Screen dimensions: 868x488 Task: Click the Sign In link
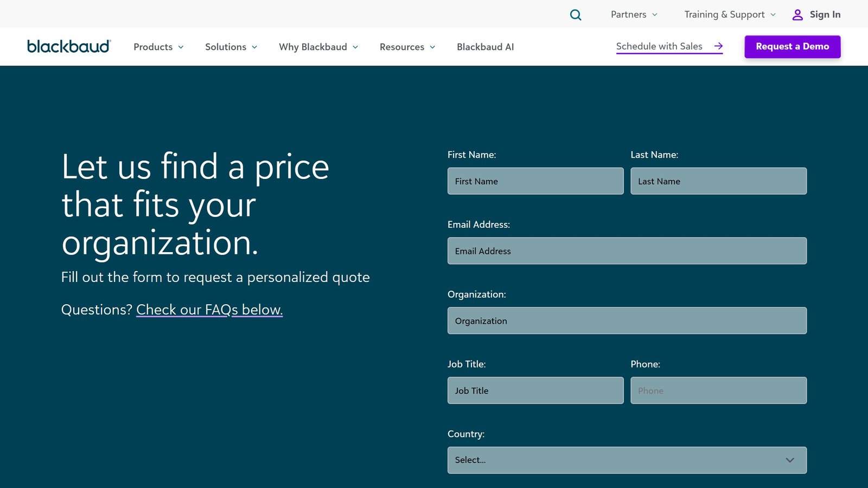click(825, 15)
